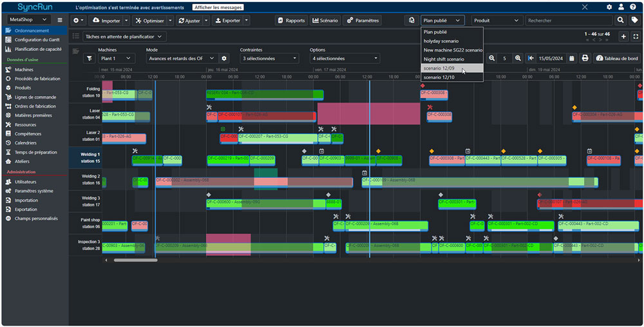Click the Calendriers clock icon

8,143
